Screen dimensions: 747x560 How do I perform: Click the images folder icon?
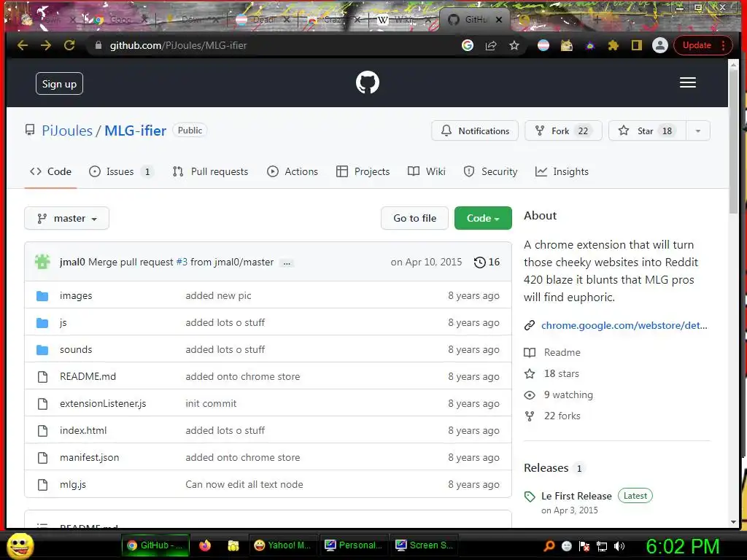point(42,296)
